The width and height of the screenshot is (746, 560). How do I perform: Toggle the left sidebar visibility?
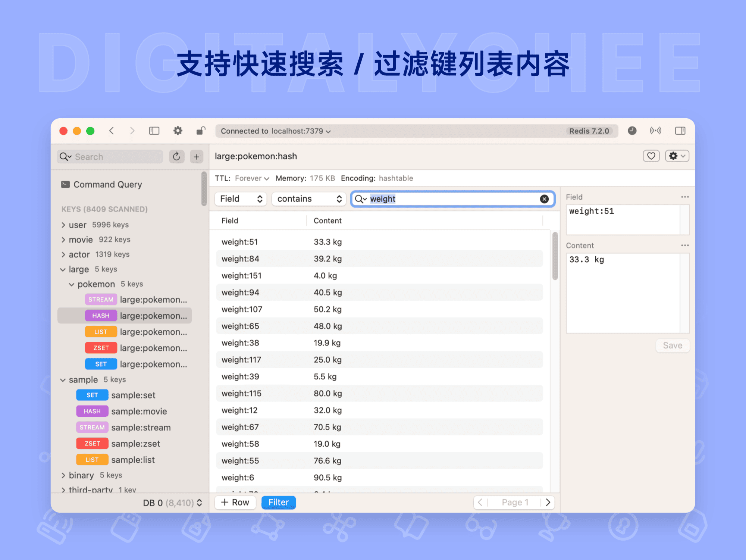[x=154, y=131]
